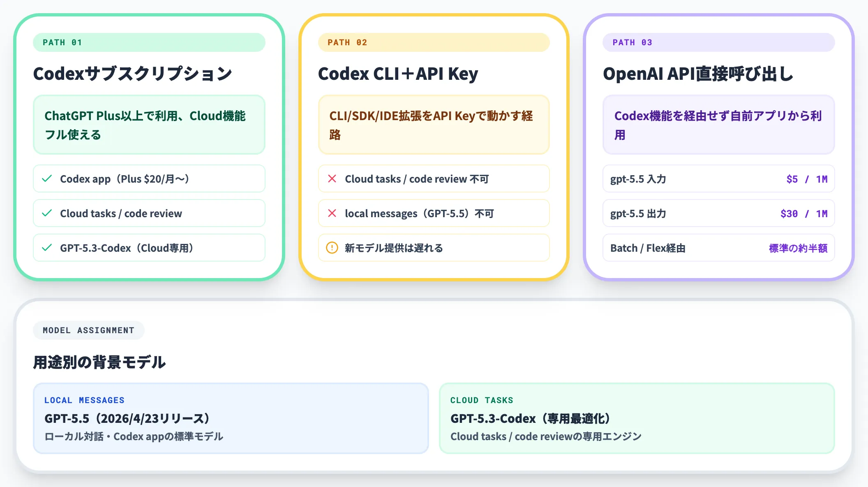Click the ChatGPT Plus以上で利用 summary box

click(x=149, y=125)
